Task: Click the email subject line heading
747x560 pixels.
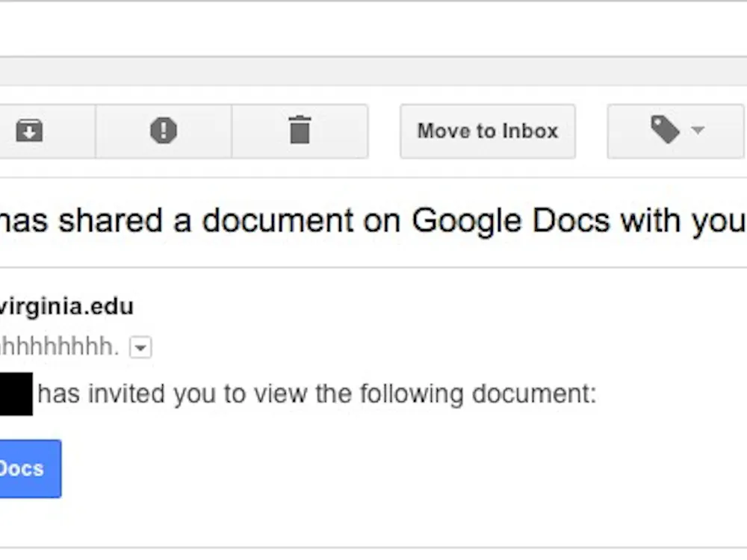Action: tap(373, 221)
